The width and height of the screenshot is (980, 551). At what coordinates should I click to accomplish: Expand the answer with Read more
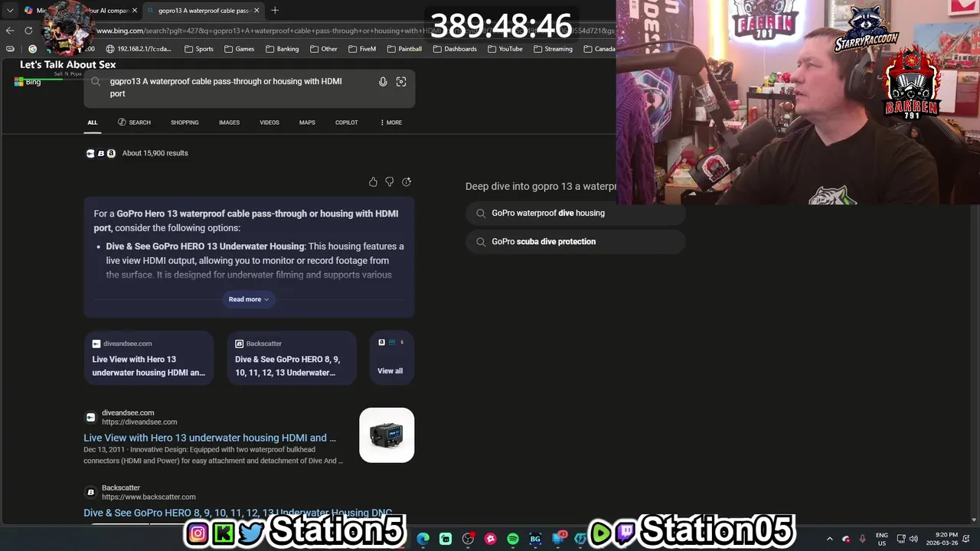click(x=249, y=299)
